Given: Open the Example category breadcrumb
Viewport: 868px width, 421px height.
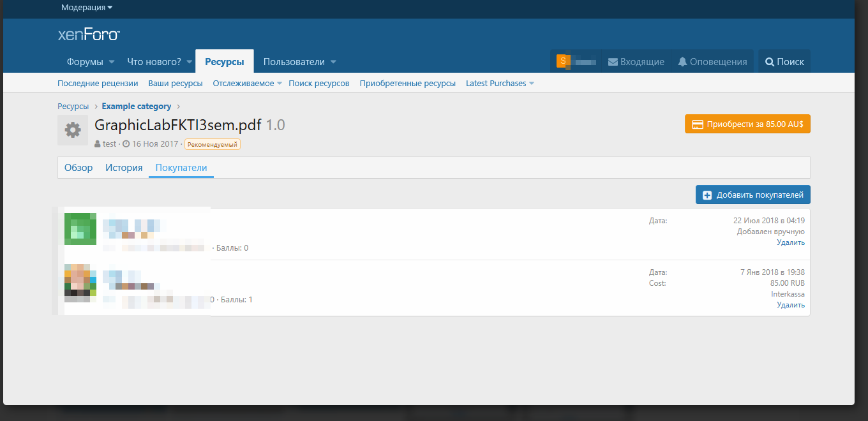Looking at the screenshot, I should tap(136, 107).
